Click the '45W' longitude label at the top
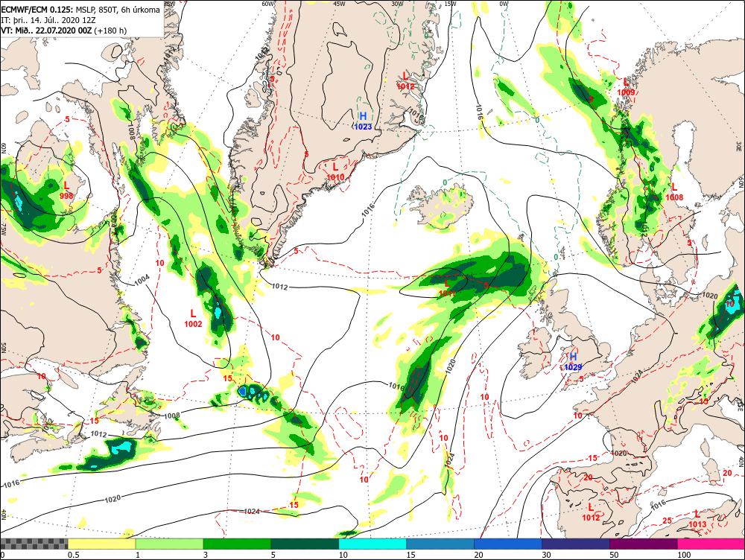The height and width of the screenshot is (560, 745). (339, 3)
